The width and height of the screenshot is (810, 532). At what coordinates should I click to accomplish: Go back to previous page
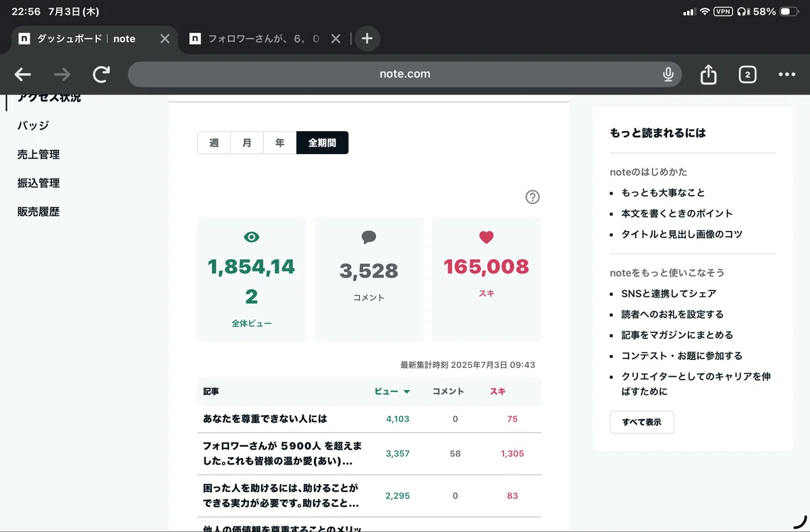click(x=23, y=74)
